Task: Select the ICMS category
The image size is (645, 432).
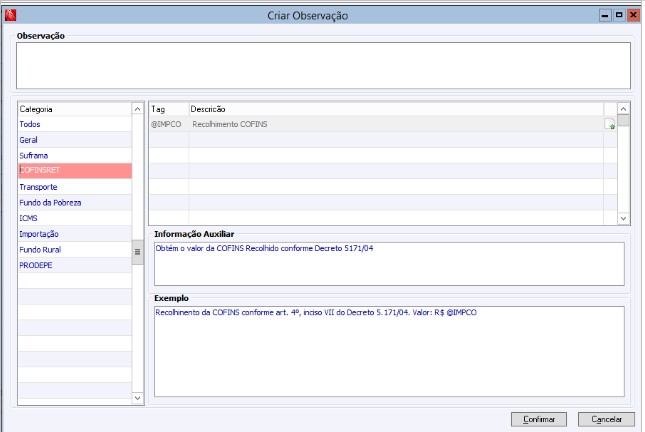Action: click(75, 218)
